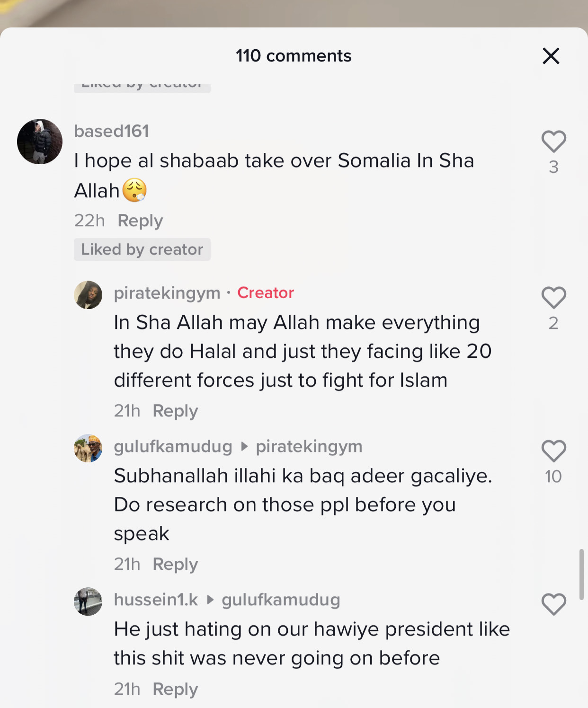Reply to based161's comment

tap(140, 221)
